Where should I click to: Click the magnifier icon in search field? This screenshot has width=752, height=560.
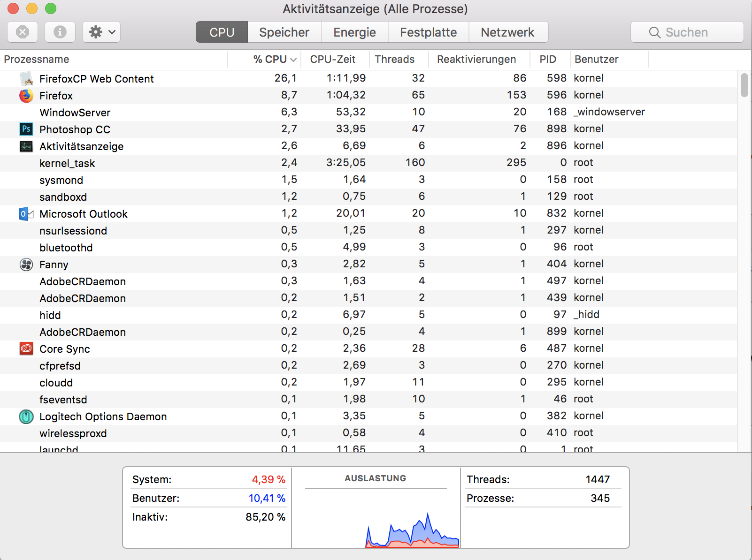tap(654, 32)
